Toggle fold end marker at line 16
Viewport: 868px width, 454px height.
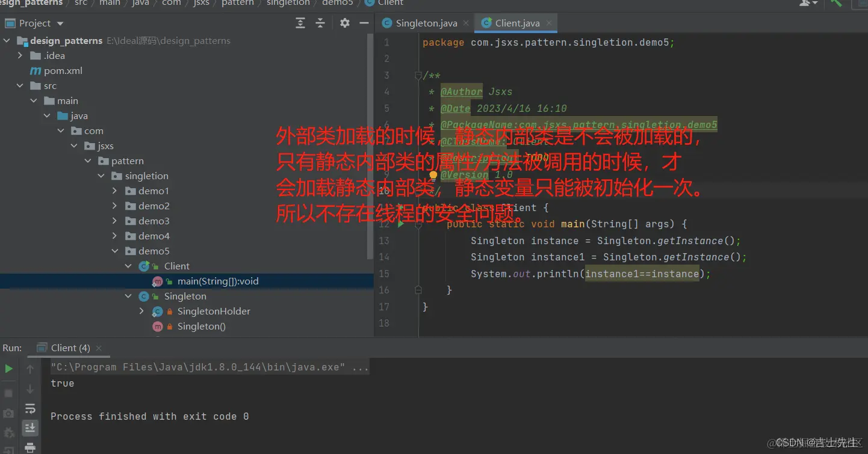(418, 290)
